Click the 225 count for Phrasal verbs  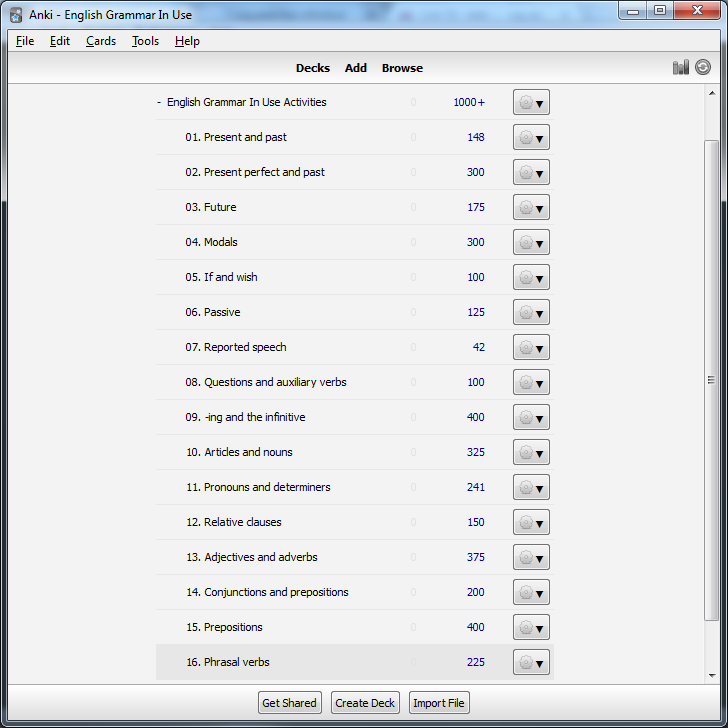476,662
